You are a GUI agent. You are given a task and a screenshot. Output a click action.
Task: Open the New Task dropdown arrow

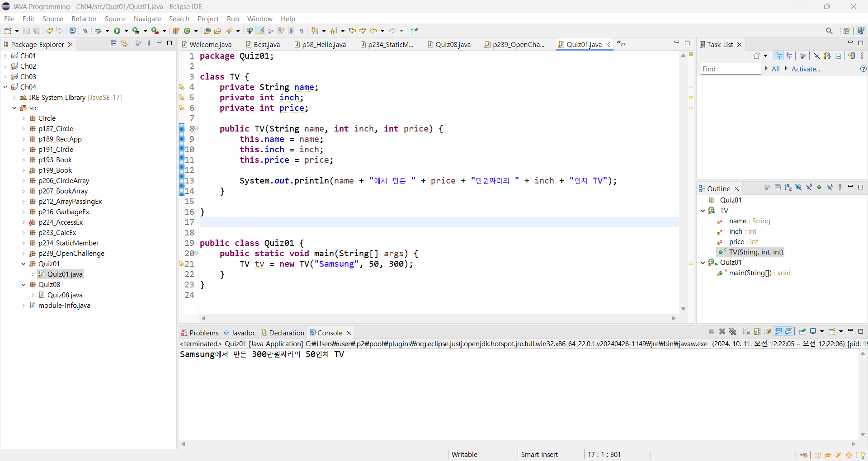tap(765, 56)
